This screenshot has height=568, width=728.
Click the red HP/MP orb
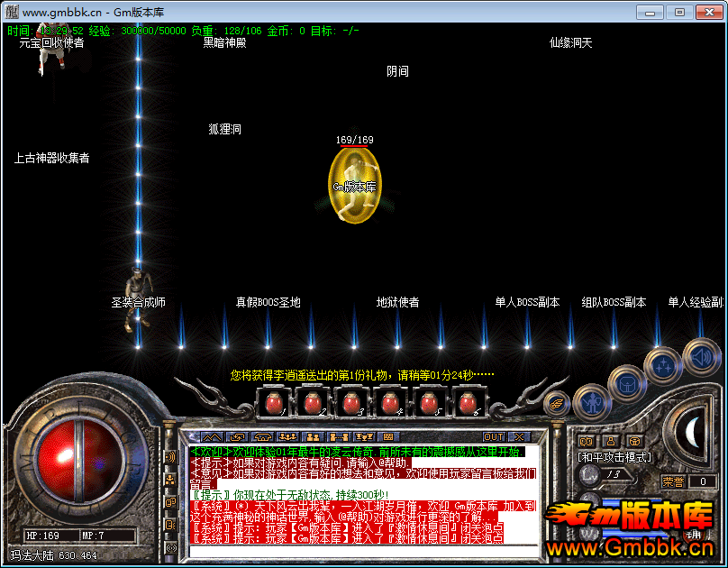tap(79, 461)
